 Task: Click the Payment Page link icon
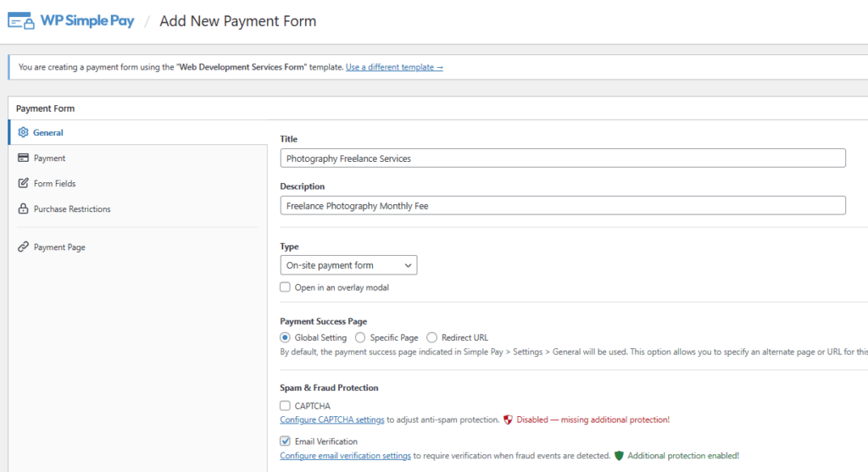click(23, 247)
